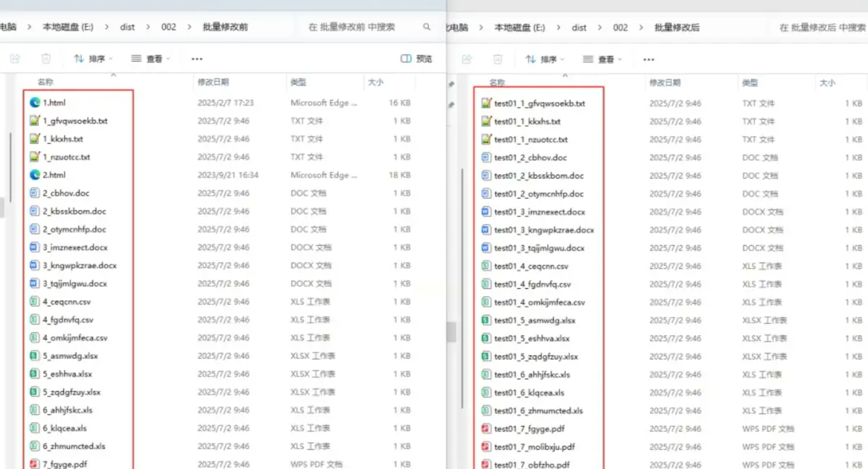Sort by 修改日期 column in left window
The width and height of the screenshot is (868, 469).
click(x=213, y=82)
